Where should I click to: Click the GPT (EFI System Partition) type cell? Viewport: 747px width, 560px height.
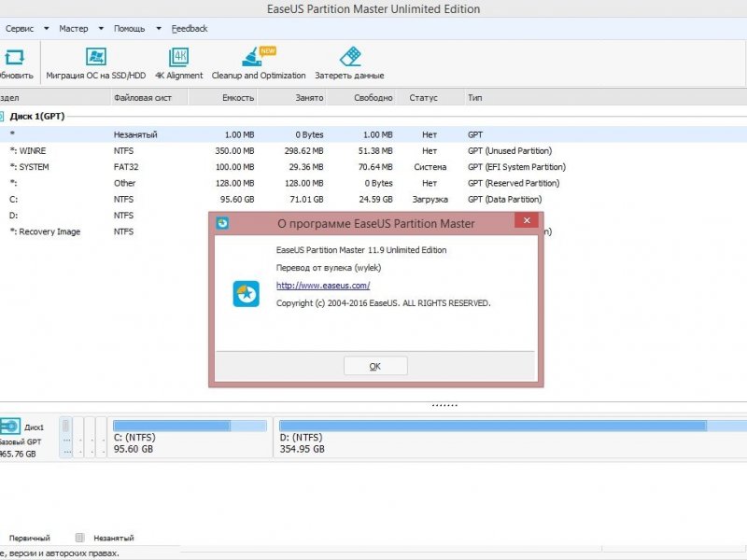[517, 167]
